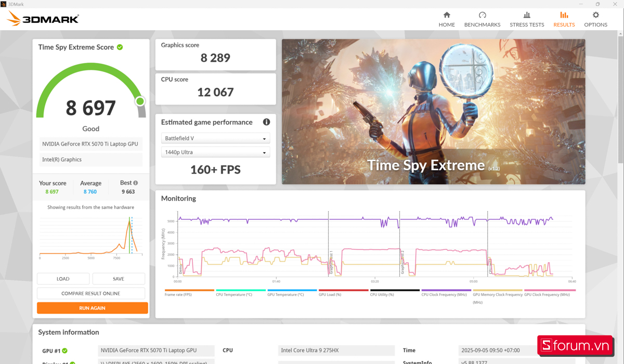Screen dimensions: 624x364
Task: Click the CPU score value 12 067
Action: (215, 93)
